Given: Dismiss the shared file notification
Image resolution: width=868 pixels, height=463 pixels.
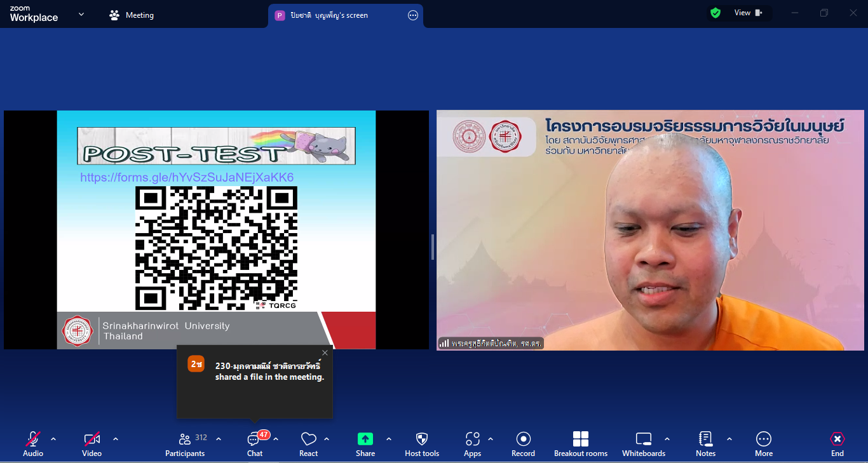Looking at the screenshot, I should pyautogui.click(x=325, y=353).
